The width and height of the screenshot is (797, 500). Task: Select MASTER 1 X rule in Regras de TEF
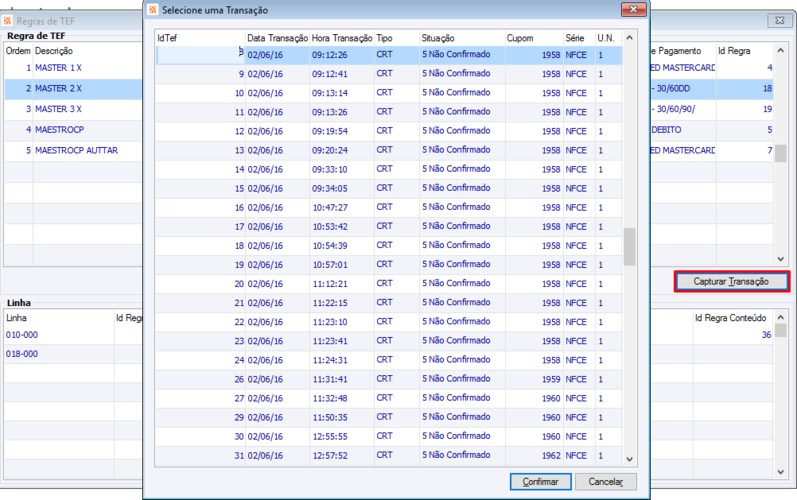[74, 68]
